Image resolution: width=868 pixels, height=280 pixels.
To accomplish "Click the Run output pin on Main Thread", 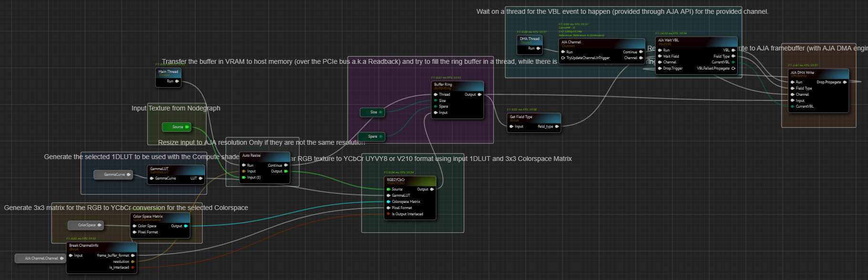I will click(177, 81).
